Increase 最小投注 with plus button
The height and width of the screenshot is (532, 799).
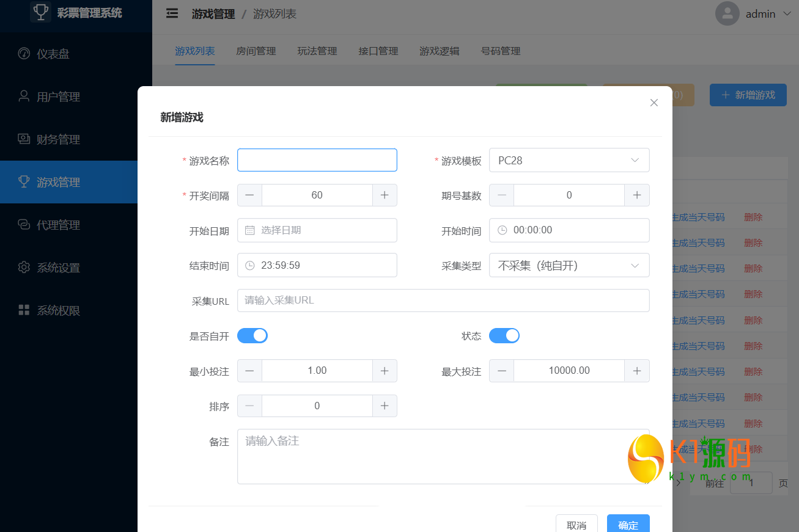click(385, 371)
